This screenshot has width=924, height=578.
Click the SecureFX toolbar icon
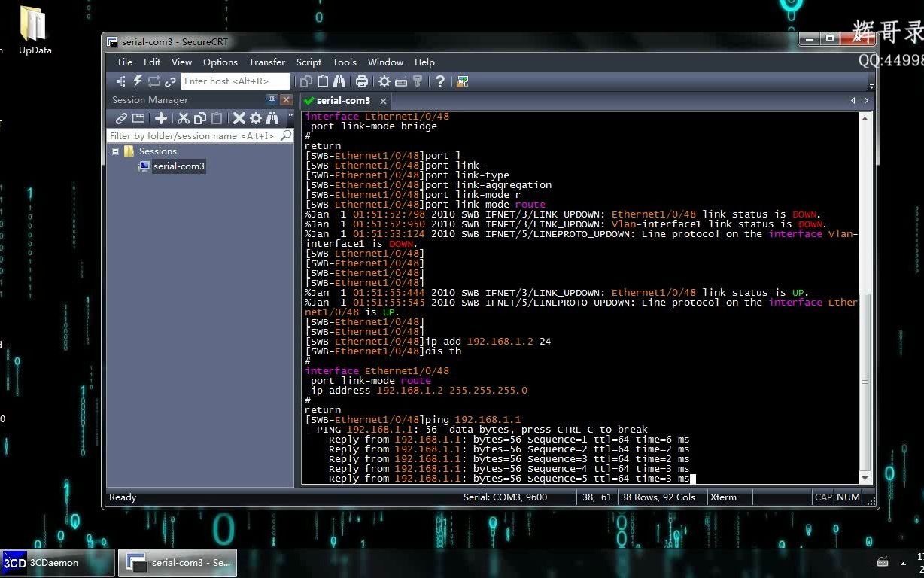tap(462, 81)
